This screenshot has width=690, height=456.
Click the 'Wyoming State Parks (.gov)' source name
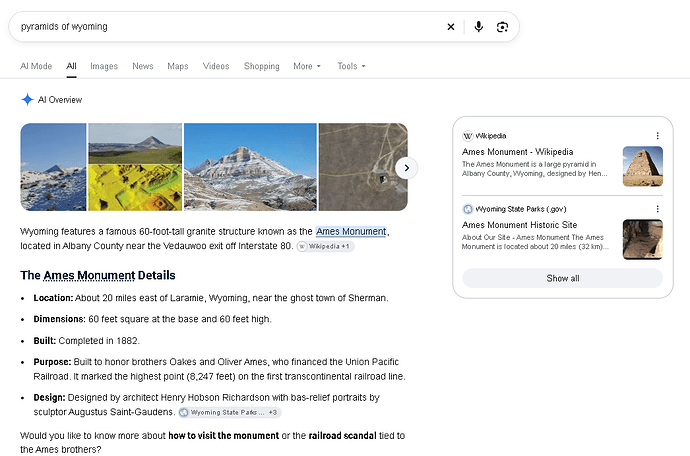click(521, 209)
